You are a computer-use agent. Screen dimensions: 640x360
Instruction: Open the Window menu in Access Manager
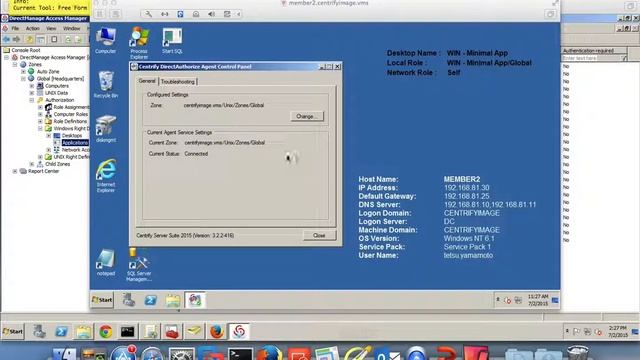pos(71,29)
